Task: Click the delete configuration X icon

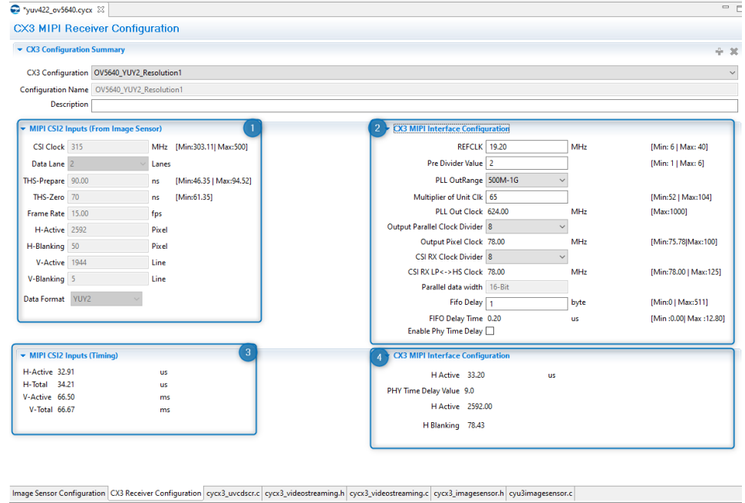Action: (x=734, y=51)
